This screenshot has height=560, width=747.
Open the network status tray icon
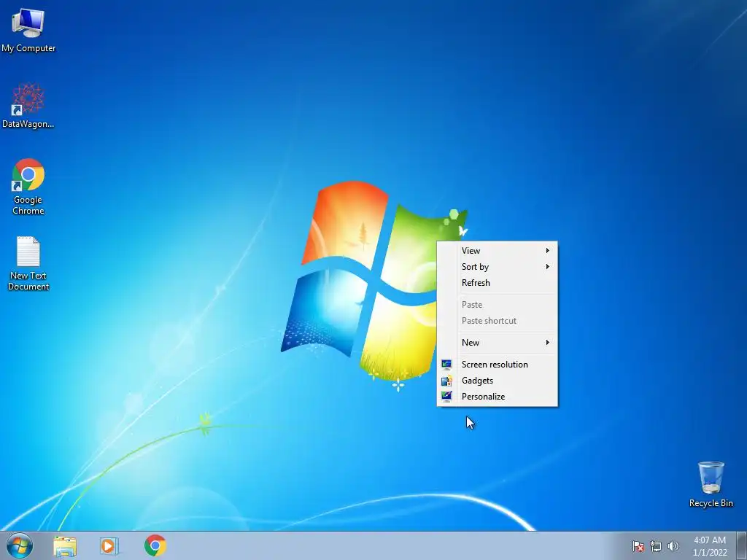click(x=656, y=546)
